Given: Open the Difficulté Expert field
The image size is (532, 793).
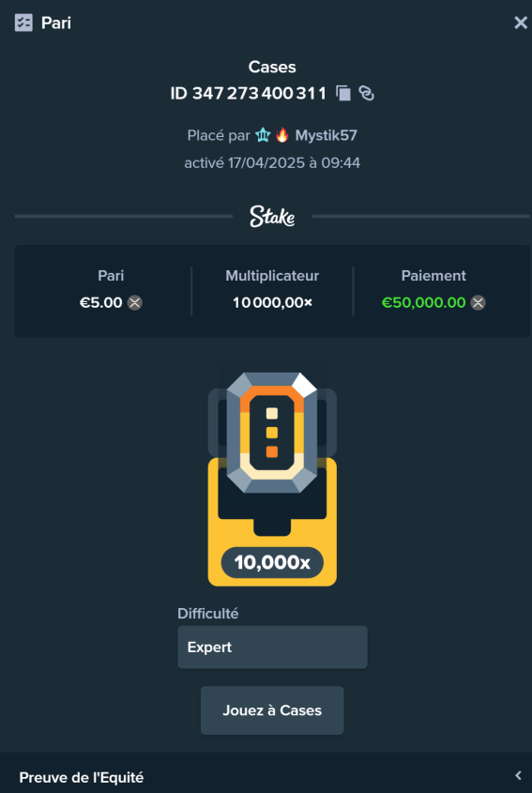Looking at the screenshot, I should (272, 648).
